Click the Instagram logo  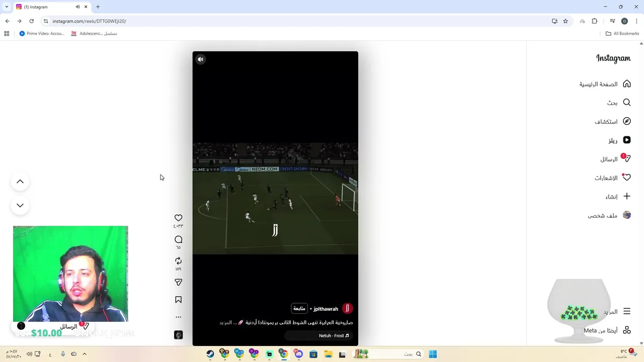pos(613,58)
